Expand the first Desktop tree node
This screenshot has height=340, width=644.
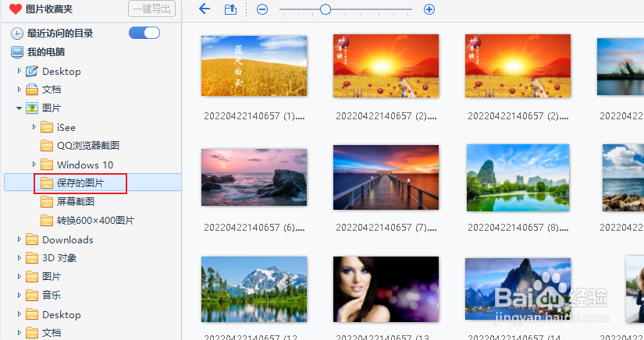coord(19,71)
